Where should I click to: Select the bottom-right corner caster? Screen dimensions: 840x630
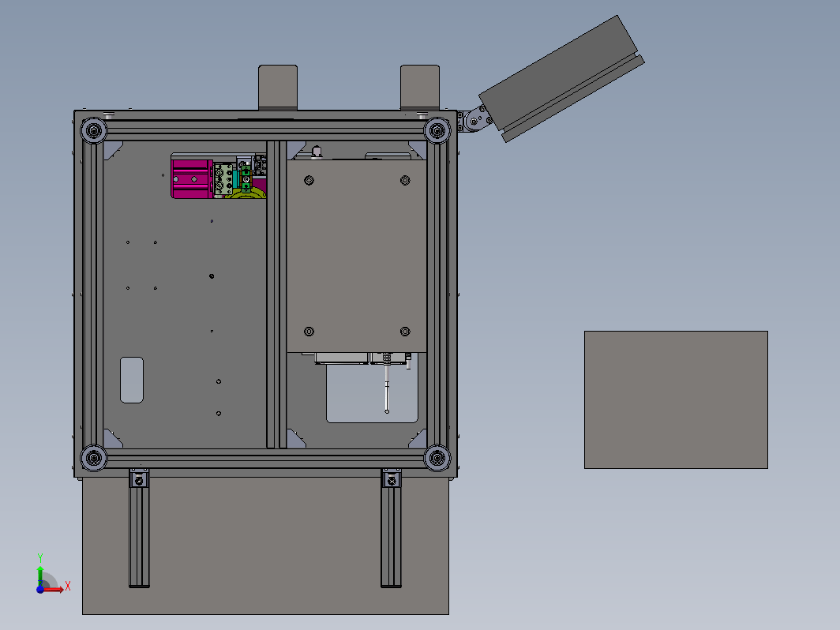[437, 458]
